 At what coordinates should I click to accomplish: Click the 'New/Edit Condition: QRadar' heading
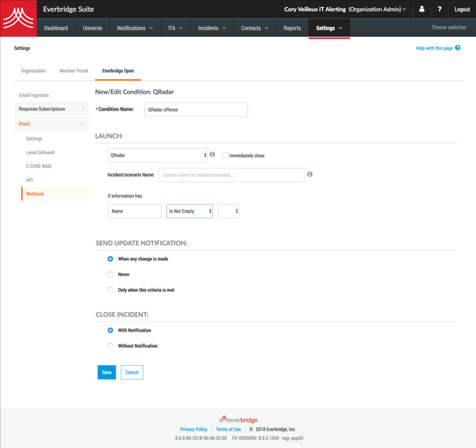[134, 92]
